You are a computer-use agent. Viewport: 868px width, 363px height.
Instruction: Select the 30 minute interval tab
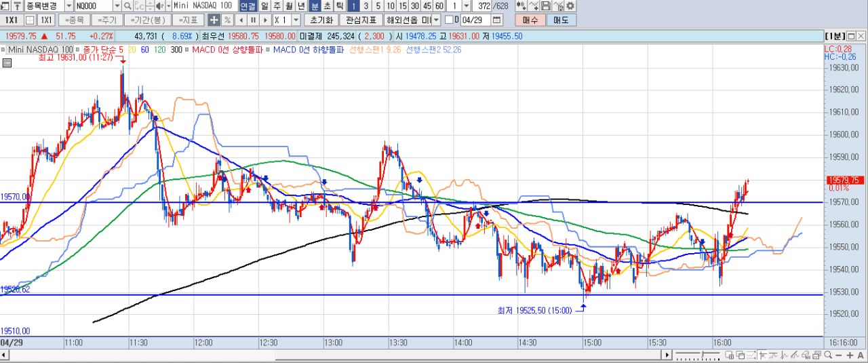(x=415, y=6)
